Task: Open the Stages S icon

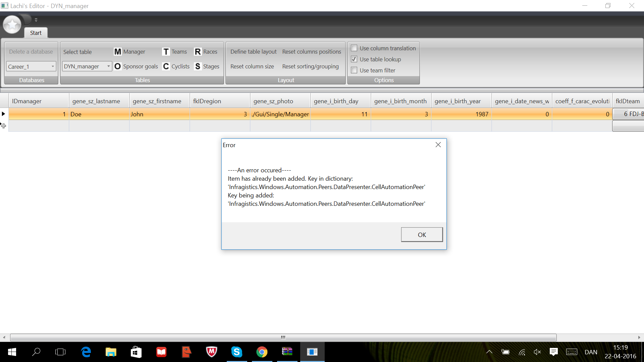Action: point(198,66)
